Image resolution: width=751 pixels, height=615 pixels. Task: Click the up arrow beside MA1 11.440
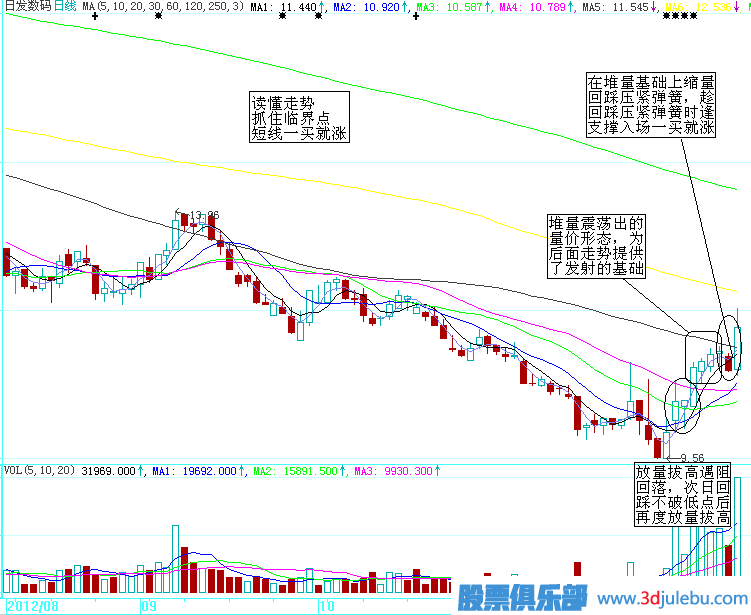point(322,7)
